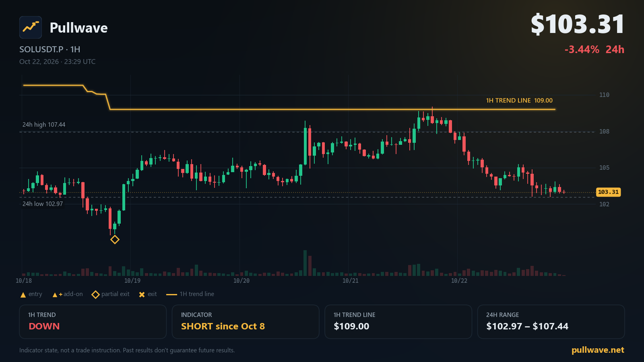Click the 24h low 102.97 label

coord(43,204)
